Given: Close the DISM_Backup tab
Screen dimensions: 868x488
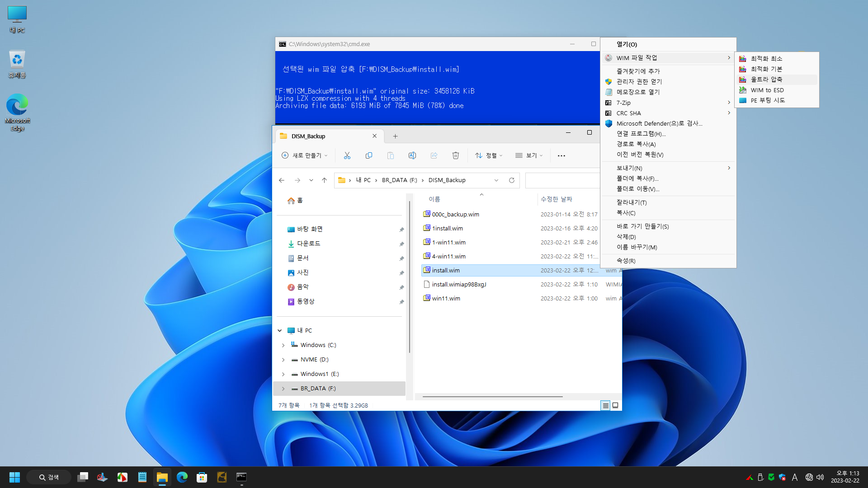Looking at the screenshot, I should click(x=374, y=136).
